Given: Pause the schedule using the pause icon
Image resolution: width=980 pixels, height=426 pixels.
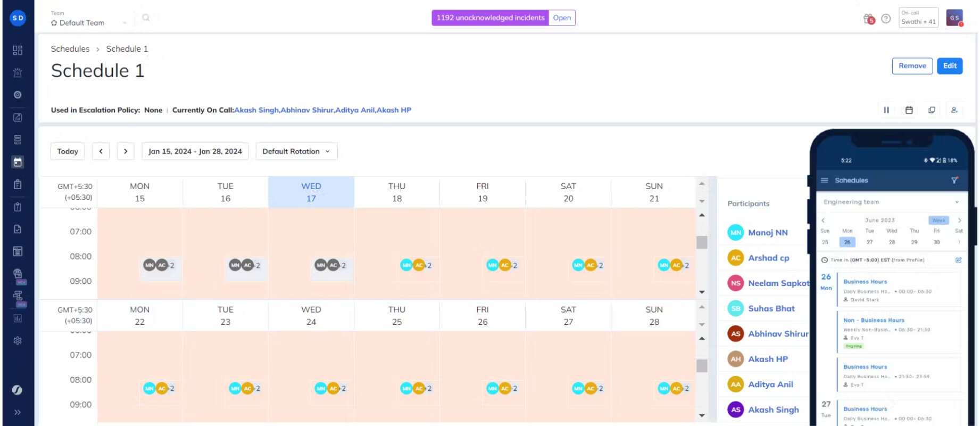Looking at the screenshot, I should [886, 110].
